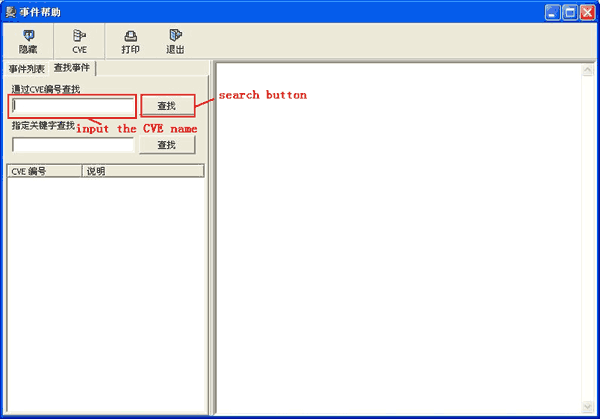This screenshot has height=419, width=600.
Task: Select the 查找事件 tab
Action: tap(72, 68)
